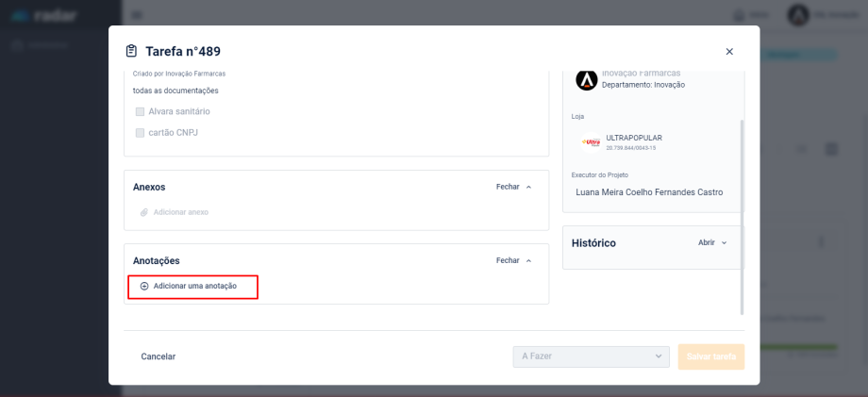The width and height of the screenshot is (868, 397).
Task: Collapse the Anotações section with Fechar
Action: pos(513,260)
